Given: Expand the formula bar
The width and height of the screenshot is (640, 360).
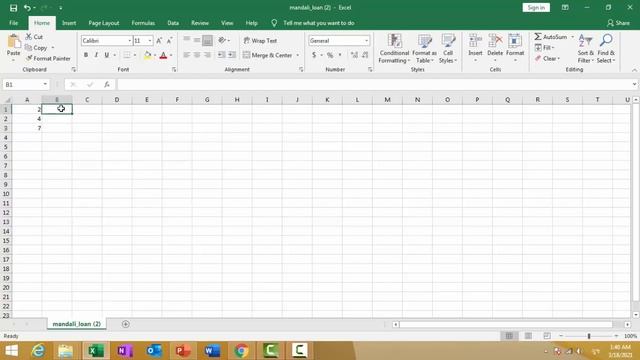Looking at the screenshot, I should coord(634,84).
